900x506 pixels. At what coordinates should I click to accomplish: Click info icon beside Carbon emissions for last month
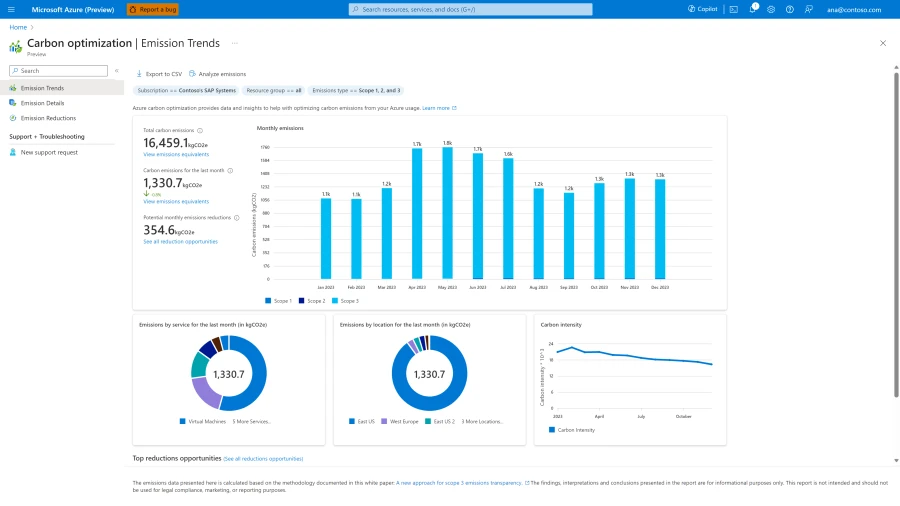[x=230, y=170]
